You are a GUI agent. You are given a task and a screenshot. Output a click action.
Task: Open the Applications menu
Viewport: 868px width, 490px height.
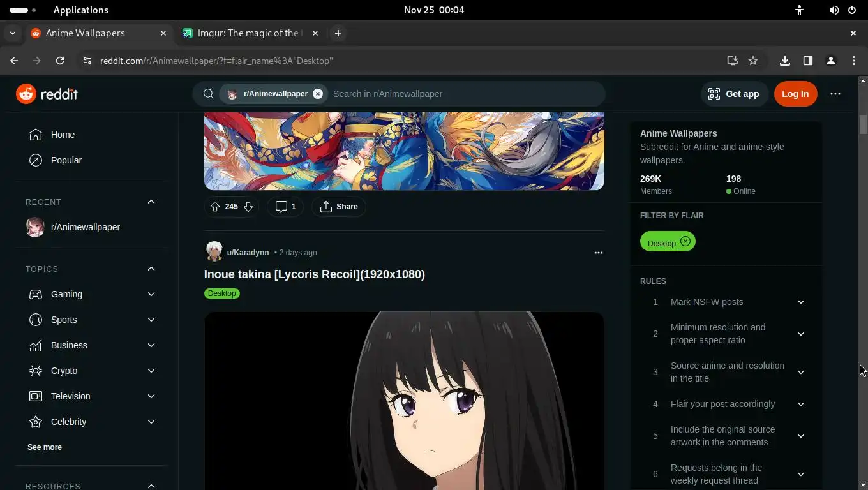click(81, 10)
